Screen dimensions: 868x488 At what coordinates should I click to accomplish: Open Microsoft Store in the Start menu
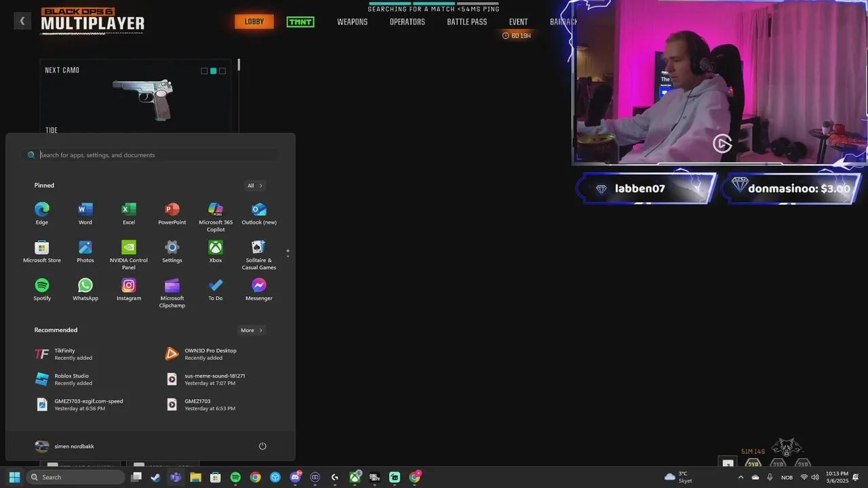pos(42,251)
